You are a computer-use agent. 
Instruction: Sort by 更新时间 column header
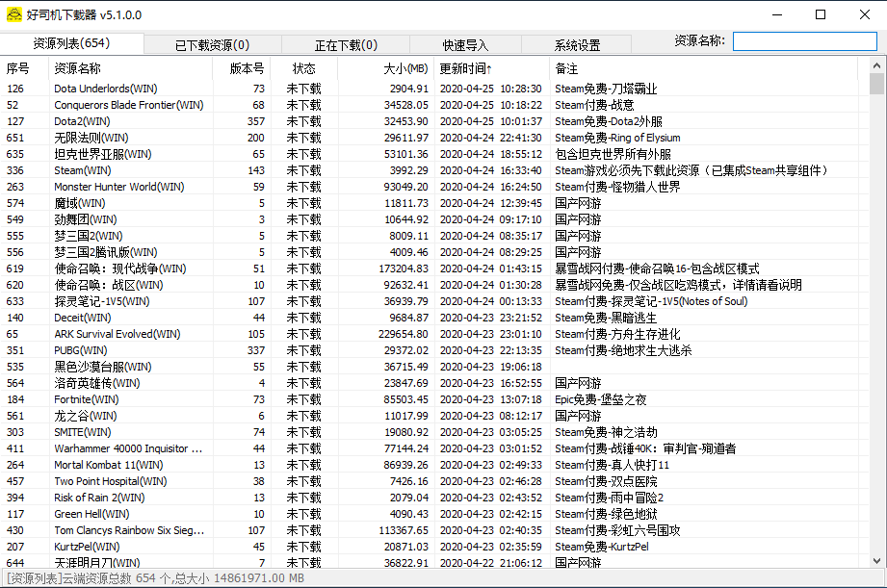coord(491,69)
